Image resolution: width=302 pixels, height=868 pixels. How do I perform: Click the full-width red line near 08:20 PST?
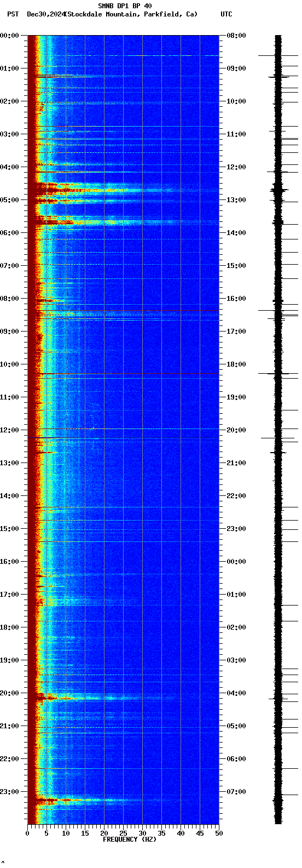[x=123, y=311]
